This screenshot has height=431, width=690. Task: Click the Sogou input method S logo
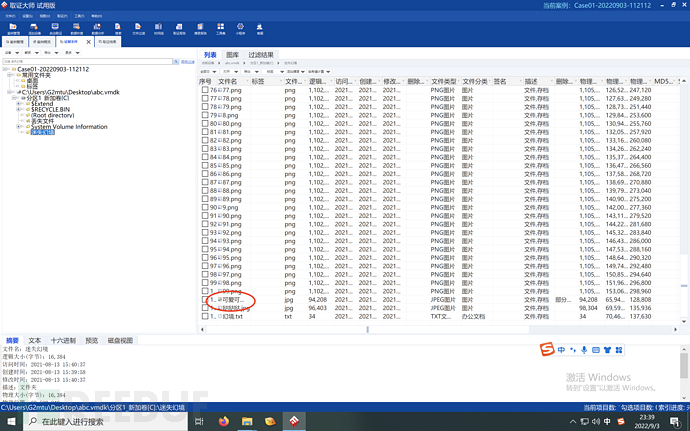pyautogui.click(x=547, y=350)
